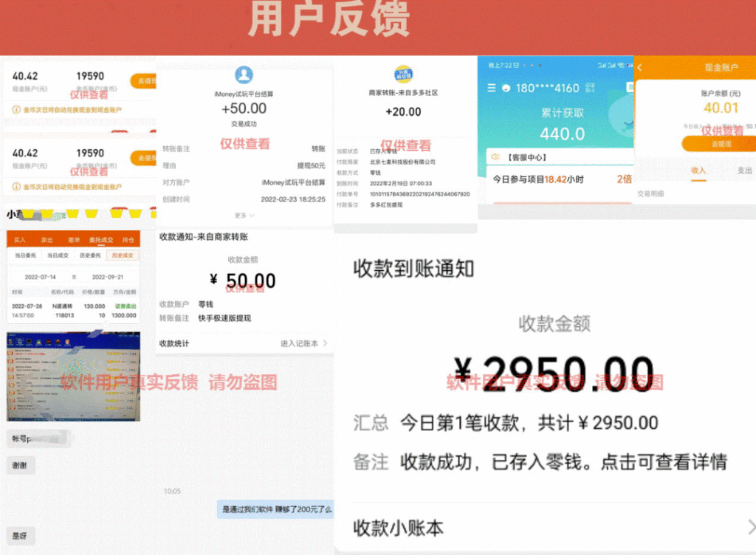Pick the start date 2022-07-14
The image size is (756, 555).
41,277
